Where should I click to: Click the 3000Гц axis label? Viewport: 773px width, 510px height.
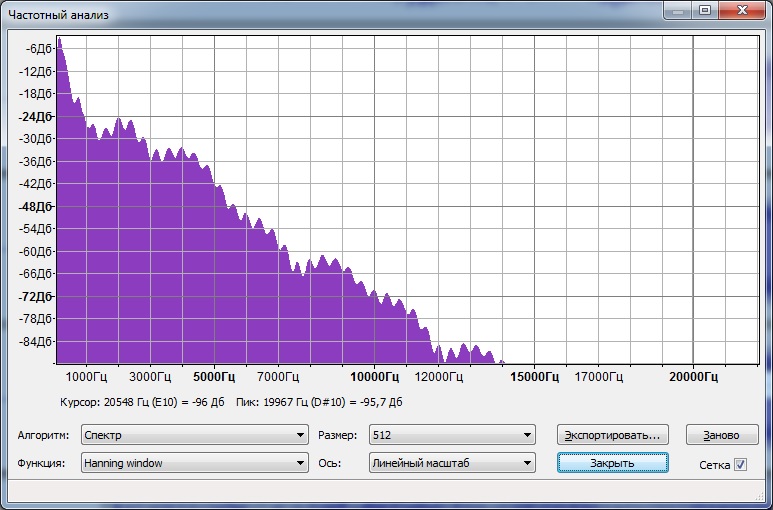pos(150,377)
